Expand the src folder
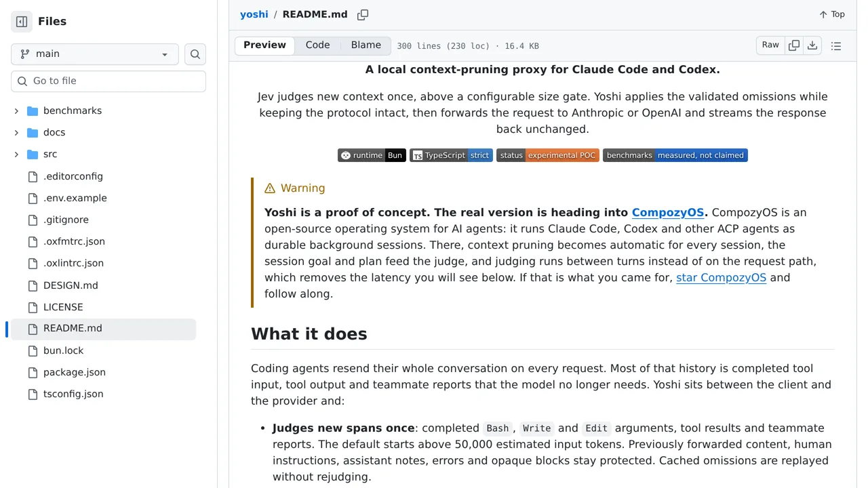The image size is (868, 488). (x=17, y=154)
